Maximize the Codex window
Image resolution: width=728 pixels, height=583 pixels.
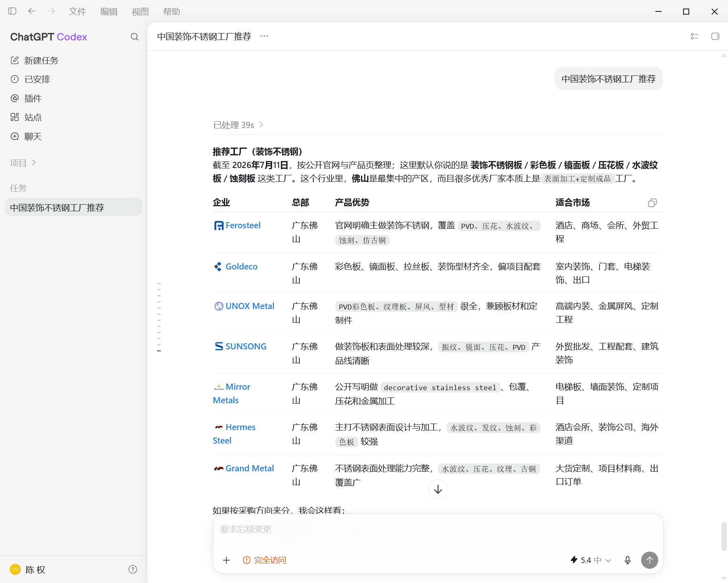(686, 11)
